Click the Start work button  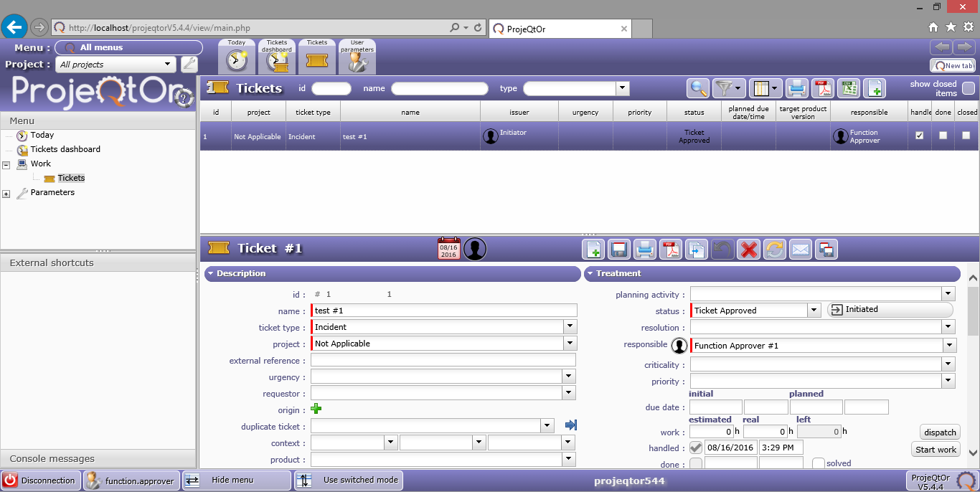[936, 450]
